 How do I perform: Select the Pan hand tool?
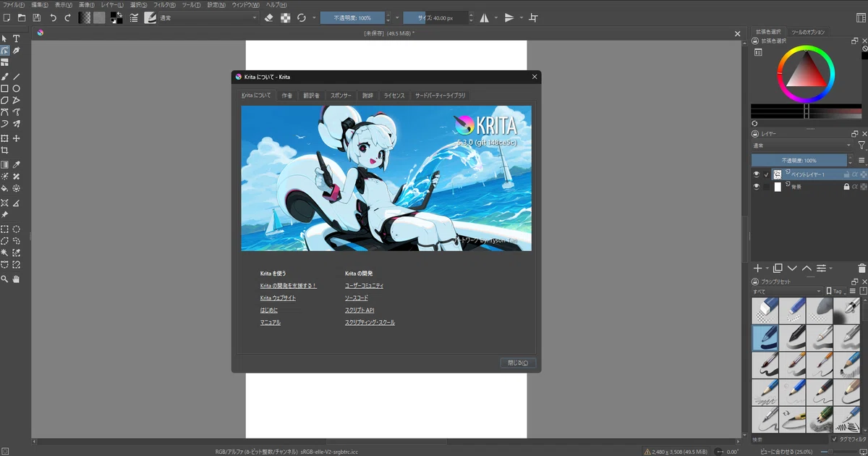tap(16, 279)
